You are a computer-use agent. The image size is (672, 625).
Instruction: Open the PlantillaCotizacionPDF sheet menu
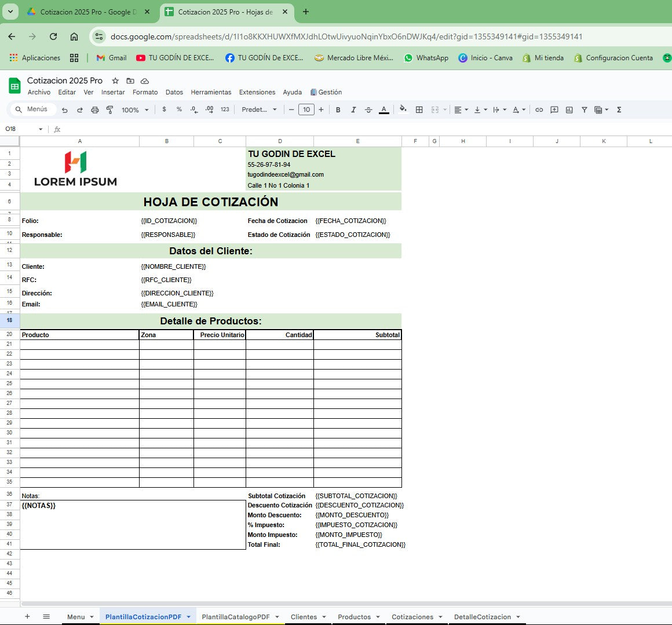coord(189,616)
